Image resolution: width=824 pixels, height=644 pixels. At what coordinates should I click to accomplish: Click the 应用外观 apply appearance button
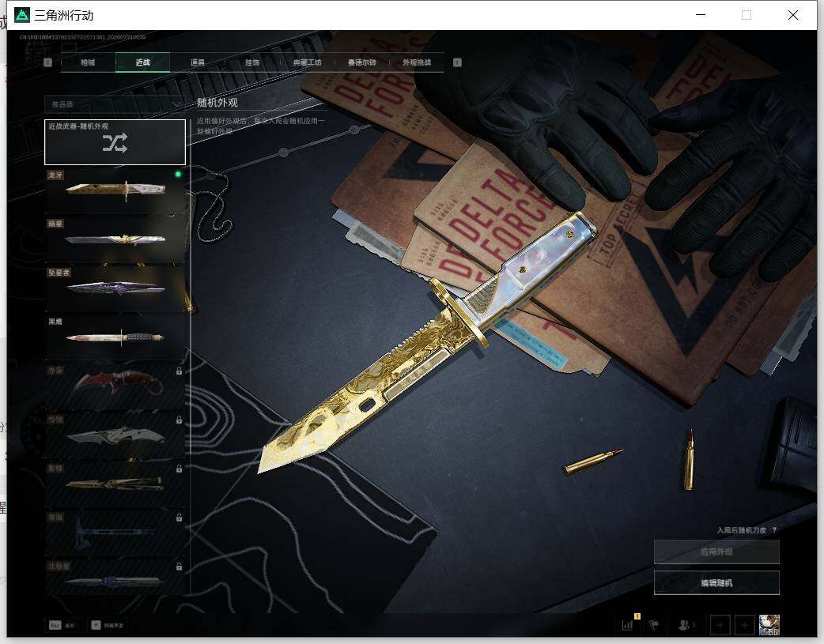716,552
